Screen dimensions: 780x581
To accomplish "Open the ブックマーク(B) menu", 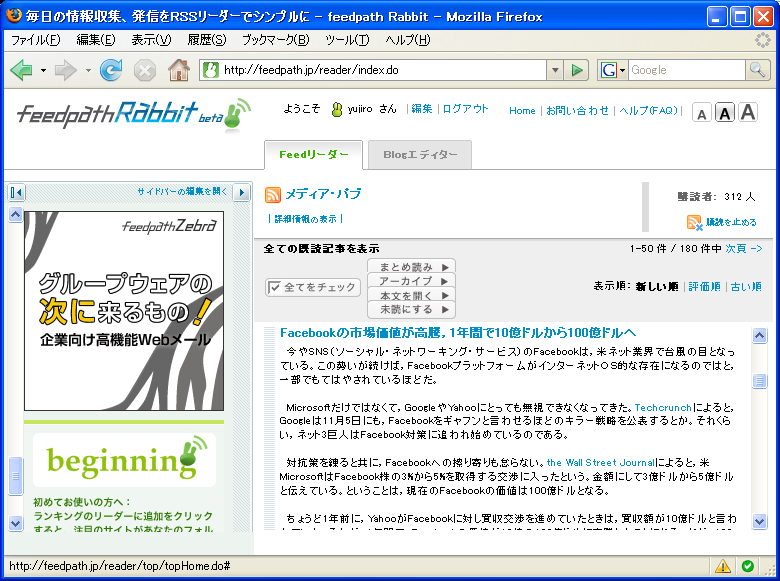I will [276, 40].
